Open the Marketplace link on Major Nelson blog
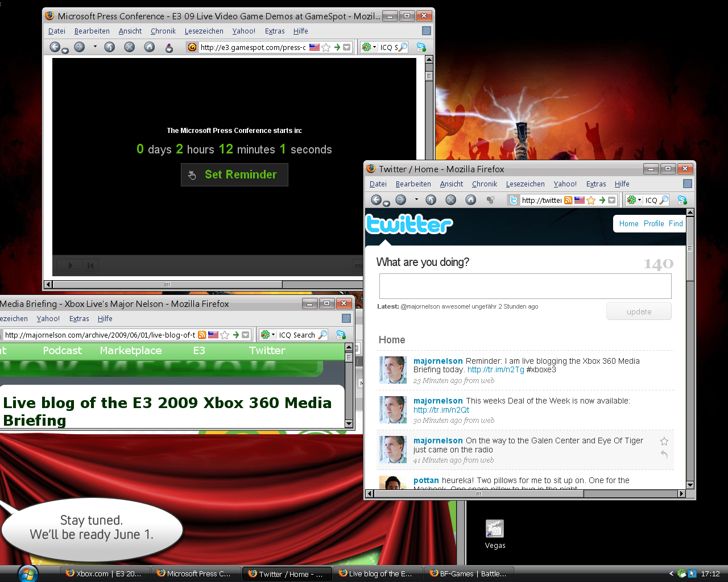The image size is (728, 582). [131, 351]
